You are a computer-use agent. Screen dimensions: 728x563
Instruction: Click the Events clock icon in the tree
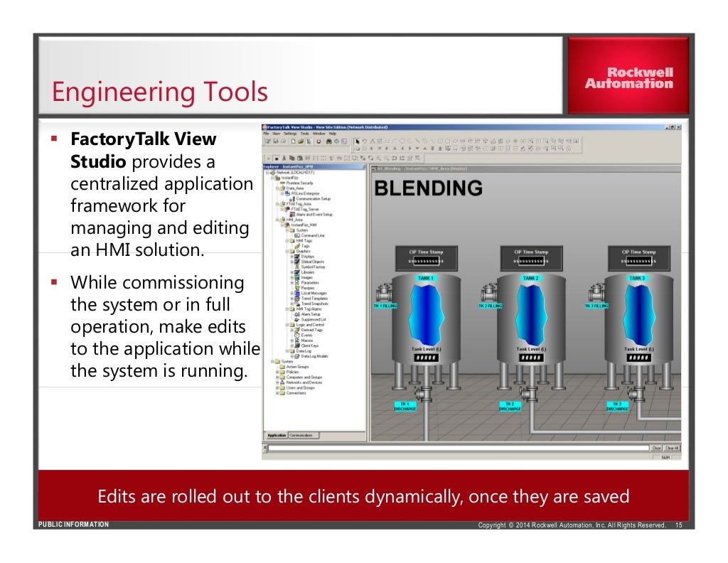click(x=297, y=335)
